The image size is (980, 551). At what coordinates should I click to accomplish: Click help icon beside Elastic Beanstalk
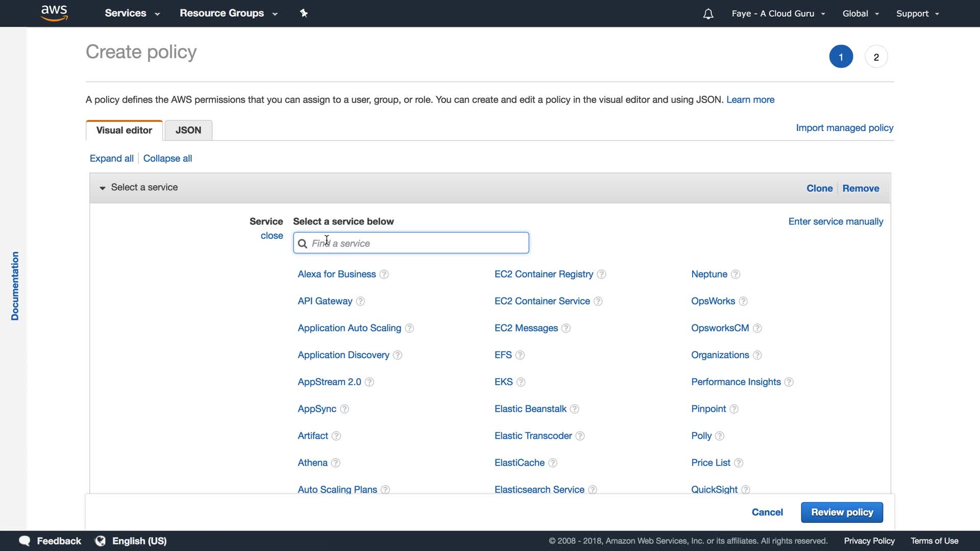coord(575,409)
